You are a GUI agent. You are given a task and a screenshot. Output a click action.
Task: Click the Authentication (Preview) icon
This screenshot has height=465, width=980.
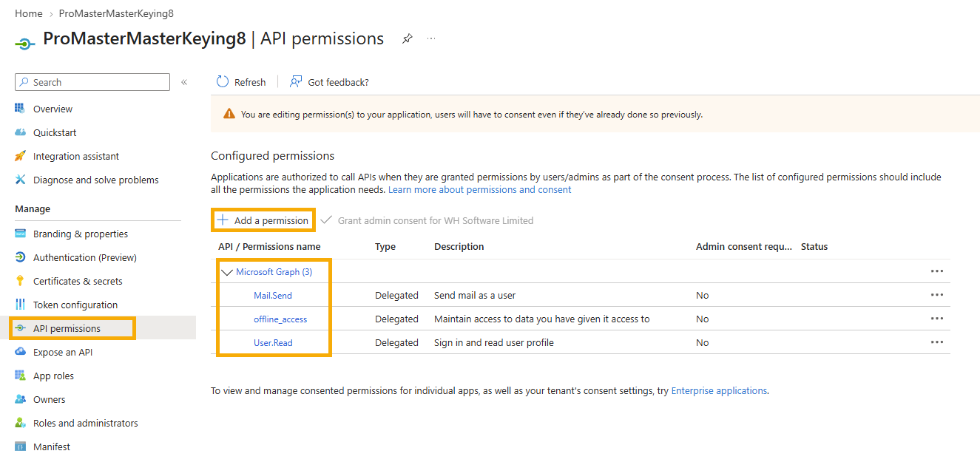(x=20, y=257)
